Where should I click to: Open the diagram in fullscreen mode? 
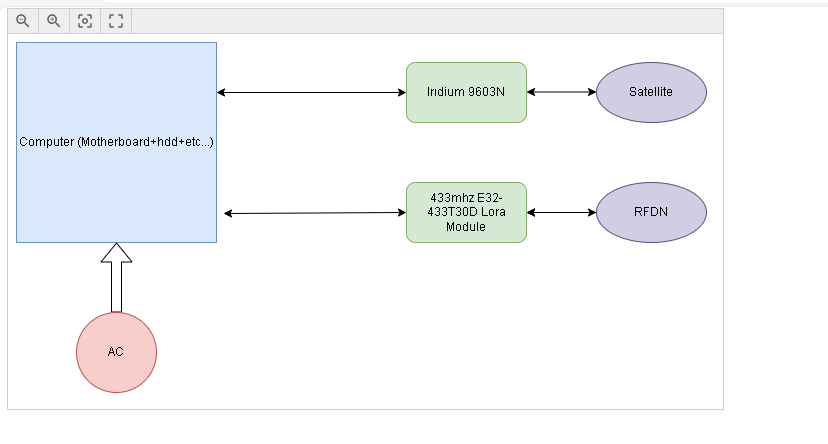[x=116, y=21]
